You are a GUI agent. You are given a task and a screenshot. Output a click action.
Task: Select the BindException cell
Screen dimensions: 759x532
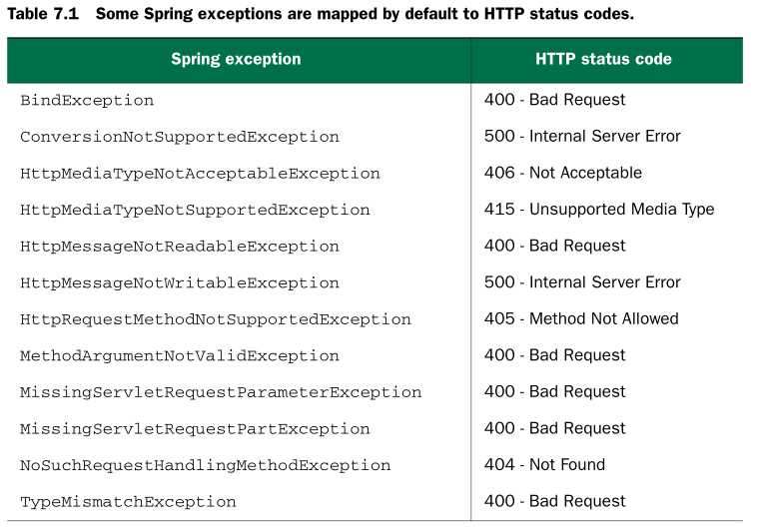(x=87, y=100)
